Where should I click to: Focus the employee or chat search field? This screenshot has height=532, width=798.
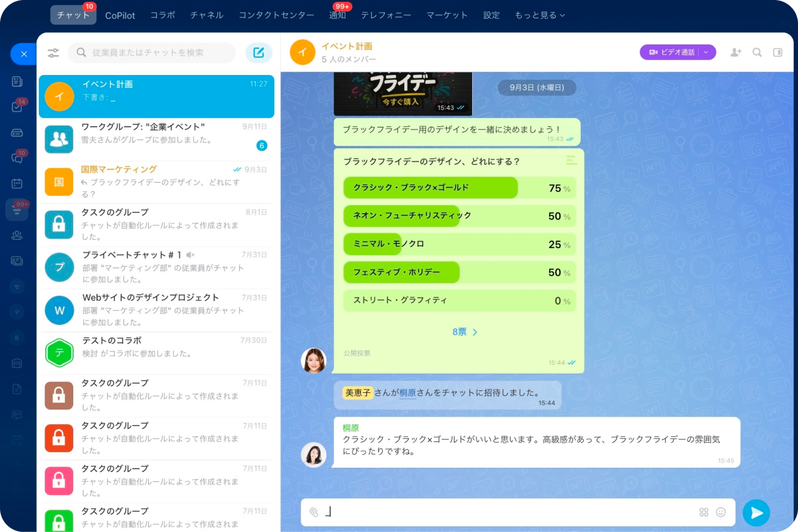tap(158, 53)
